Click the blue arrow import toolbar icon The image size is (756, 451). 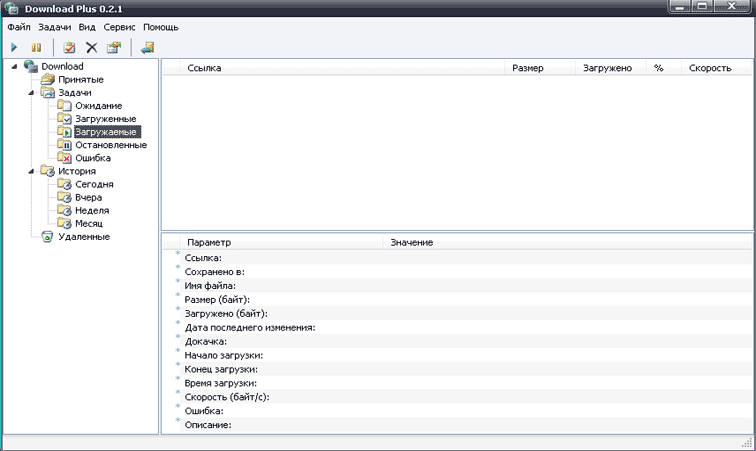(x=148, y=47)
